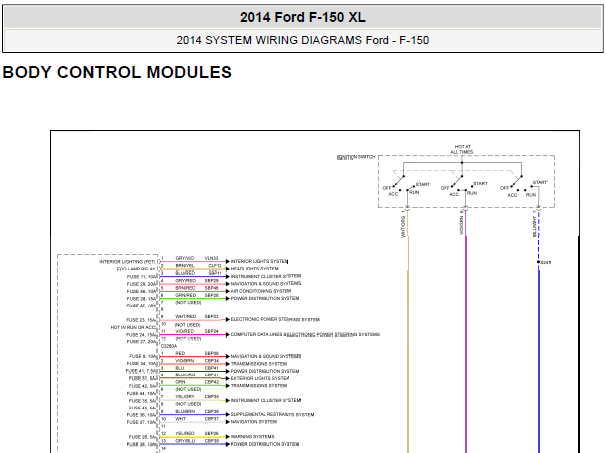The height and width of the screenshot is (453, 606).
Task: Click 'EXTERIOR LIGHTS SYSTEM' destination text
Action: click(260, 378)
